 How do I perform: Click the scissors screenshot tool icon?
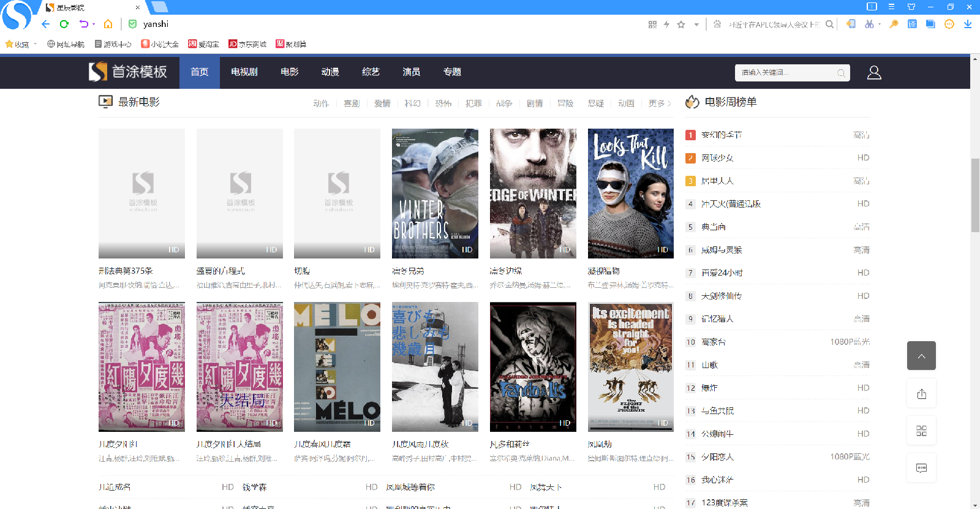(x=869, y=24)
